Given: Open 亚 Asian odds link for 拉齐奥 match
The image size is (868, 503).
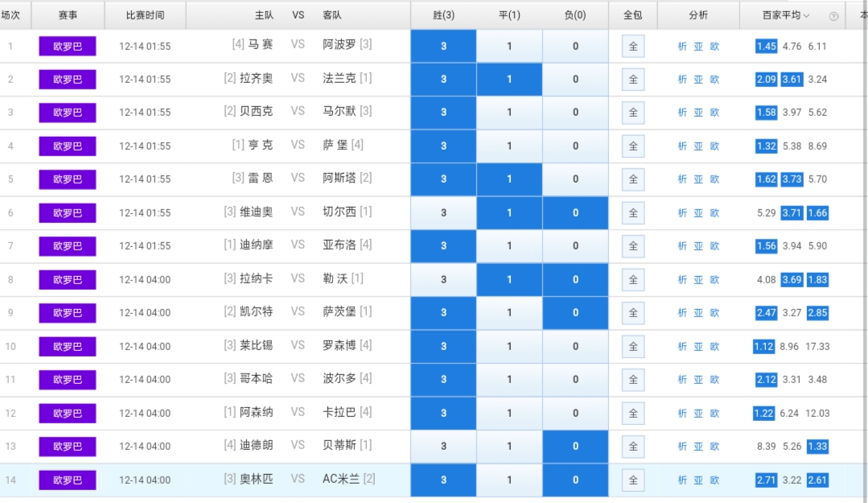Looking at the screenshot, I should click(x=698, y=80).
